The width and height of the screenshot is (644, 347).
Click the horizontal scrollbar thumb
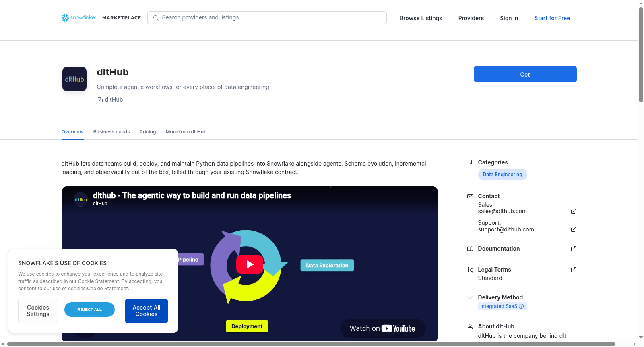(311, 344)
